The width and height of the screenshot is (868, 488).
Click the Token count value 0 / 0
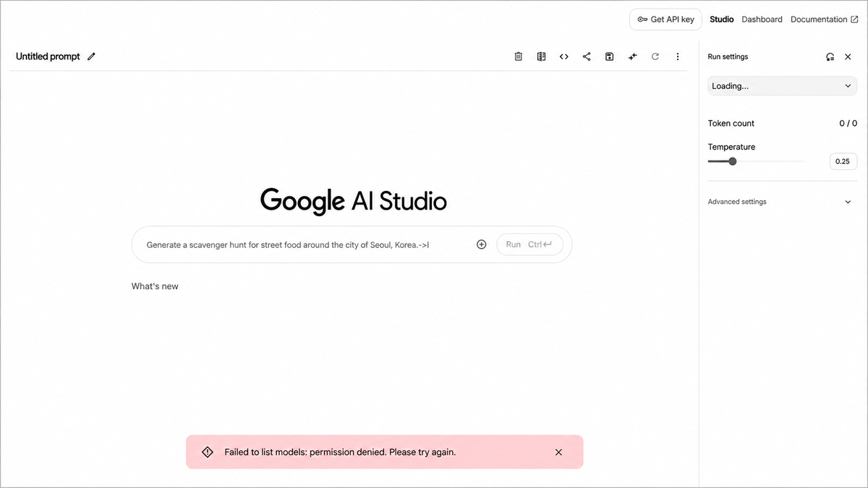(x=848, y=124)
